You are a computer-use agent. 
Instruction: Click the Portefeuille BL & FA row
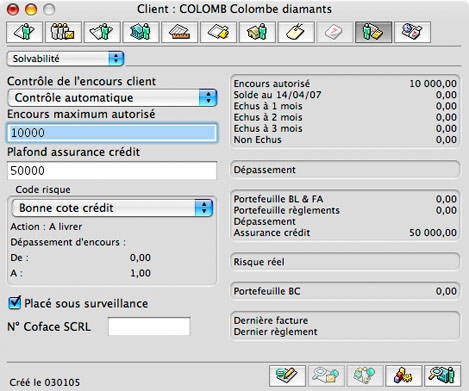[345, 199]
